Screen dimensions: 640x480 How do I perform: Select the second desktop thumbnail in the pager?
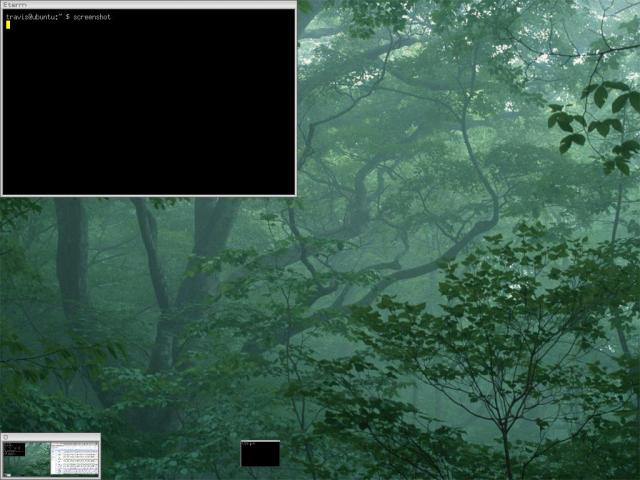75,459
